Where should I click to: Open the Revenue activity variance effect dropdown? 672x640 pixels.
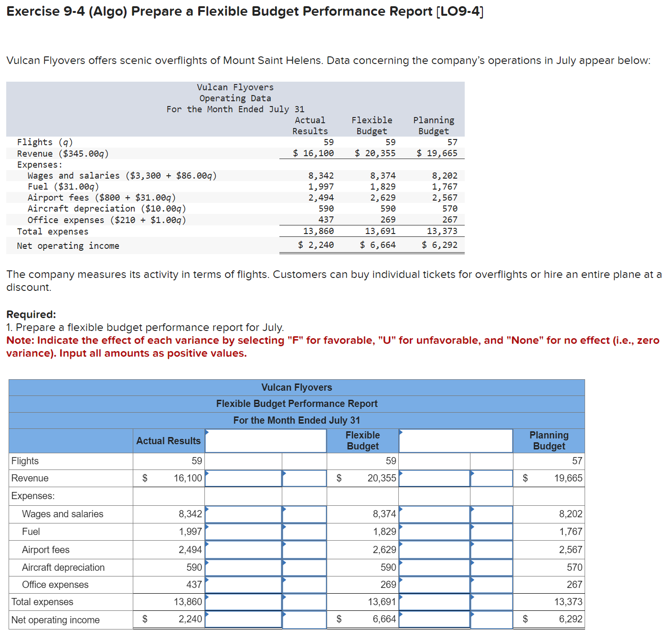491,478
